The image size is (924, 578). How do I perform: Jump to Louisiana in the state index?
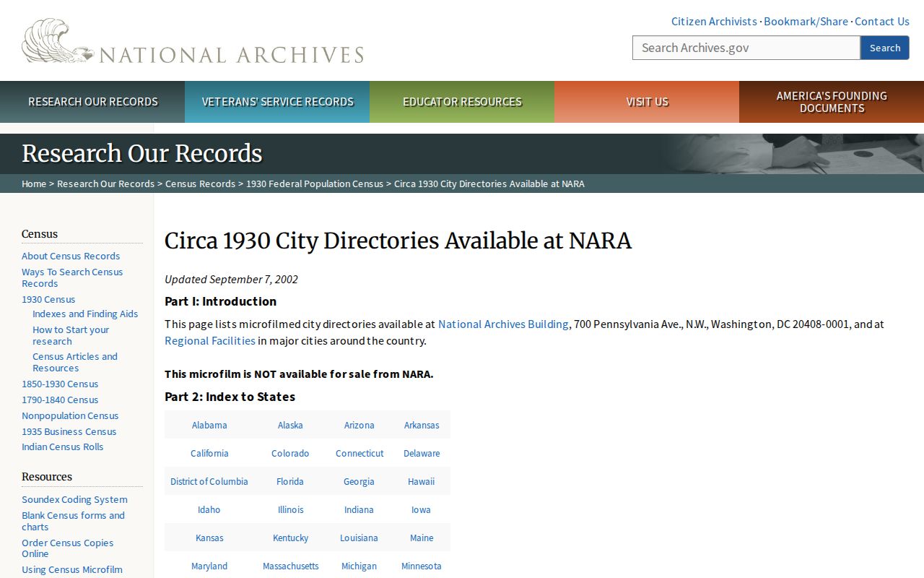359,538
